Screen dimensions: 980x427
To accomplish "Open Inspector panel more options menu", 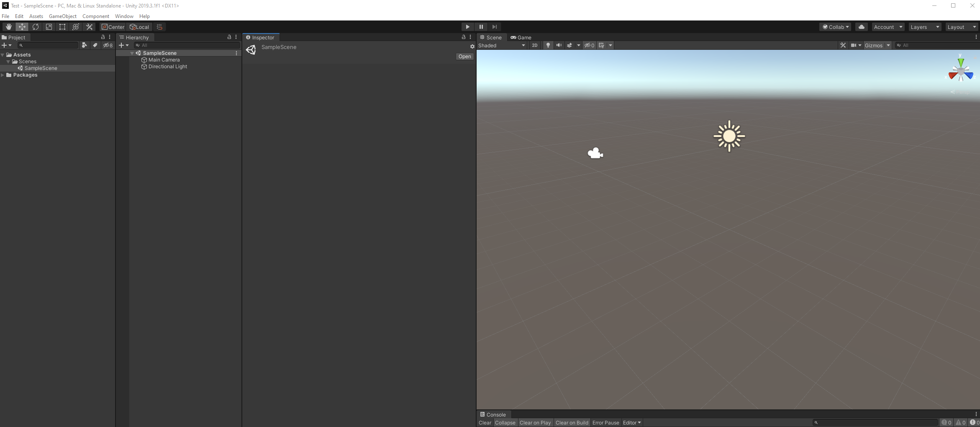I will click(x=470, y=37).
